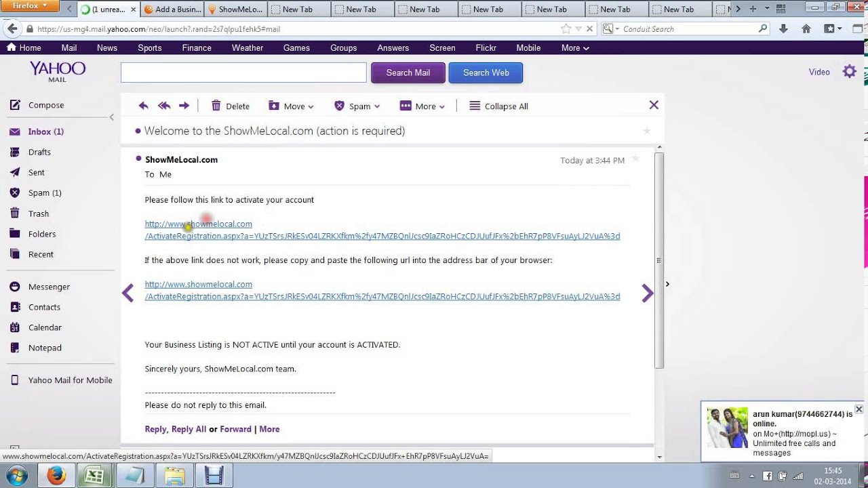Open Sports in Yahoo navigation bar

[x=150, y=48]
